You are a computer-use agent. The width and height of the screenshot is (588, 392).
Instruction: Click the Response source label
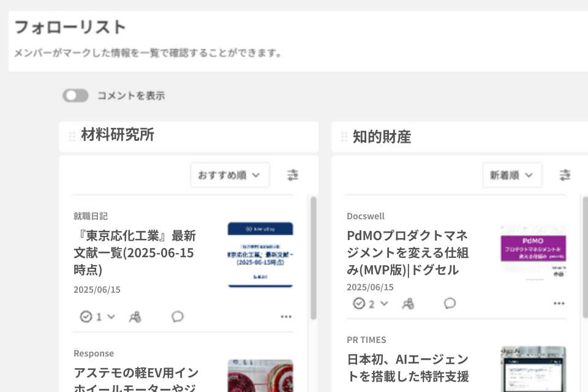[94, 353]
